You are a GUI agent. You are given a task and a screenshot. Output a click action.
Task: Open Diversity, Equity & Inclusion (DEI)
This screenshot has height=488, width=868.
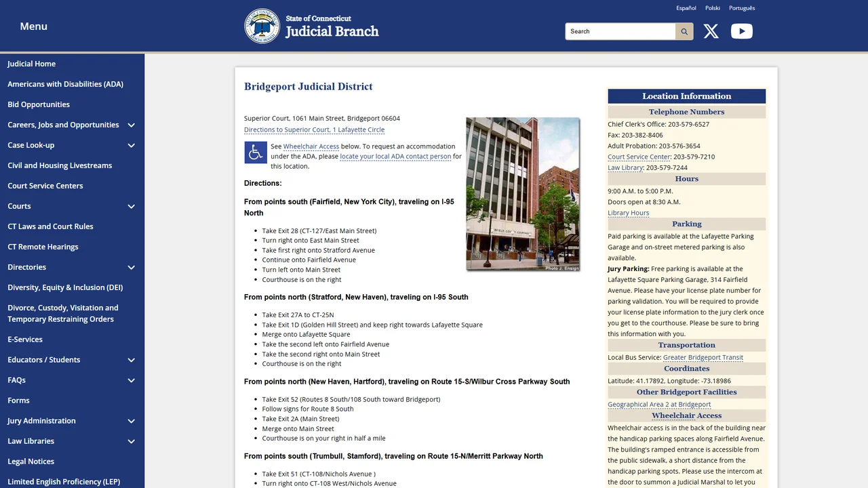coord(65,287)
